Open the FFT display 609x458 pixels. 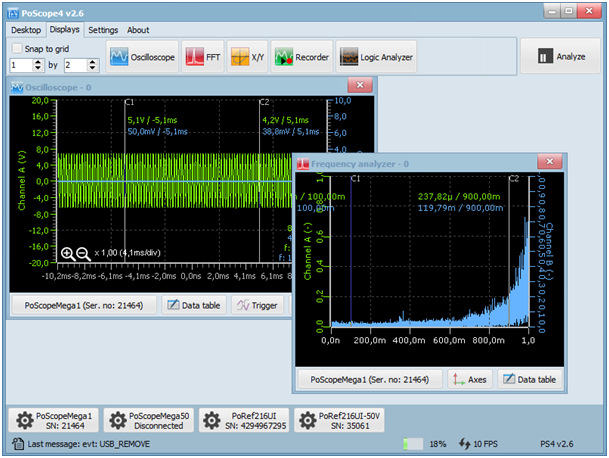click(203, 57)
